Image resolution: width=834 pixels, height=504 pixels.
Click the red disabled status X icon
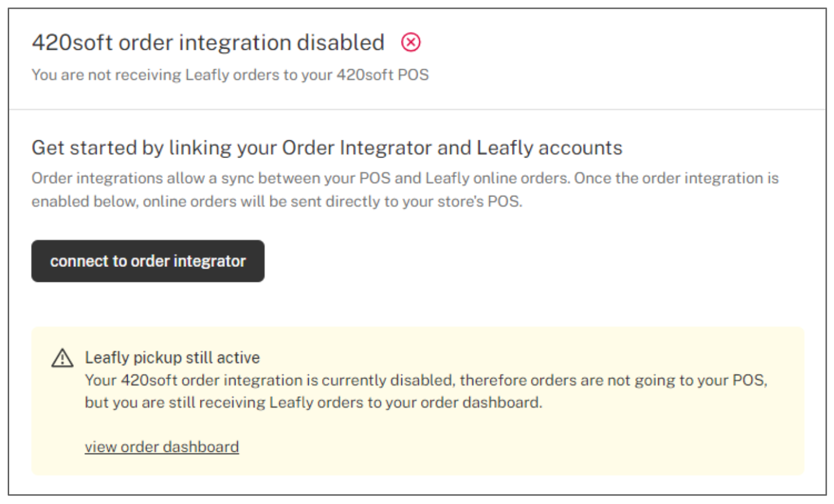[411, 42]
